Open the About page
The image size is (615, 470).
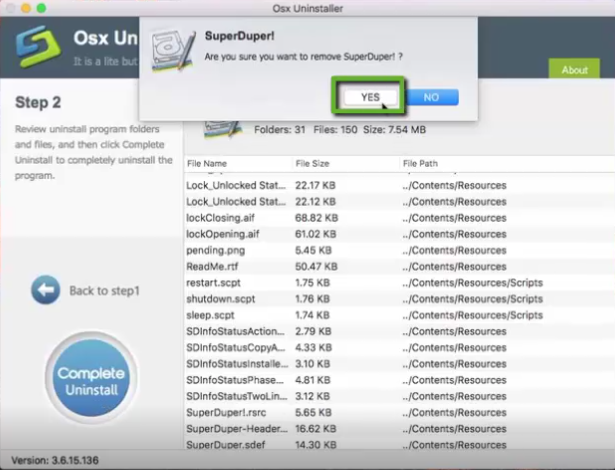(x=574, y=69)
